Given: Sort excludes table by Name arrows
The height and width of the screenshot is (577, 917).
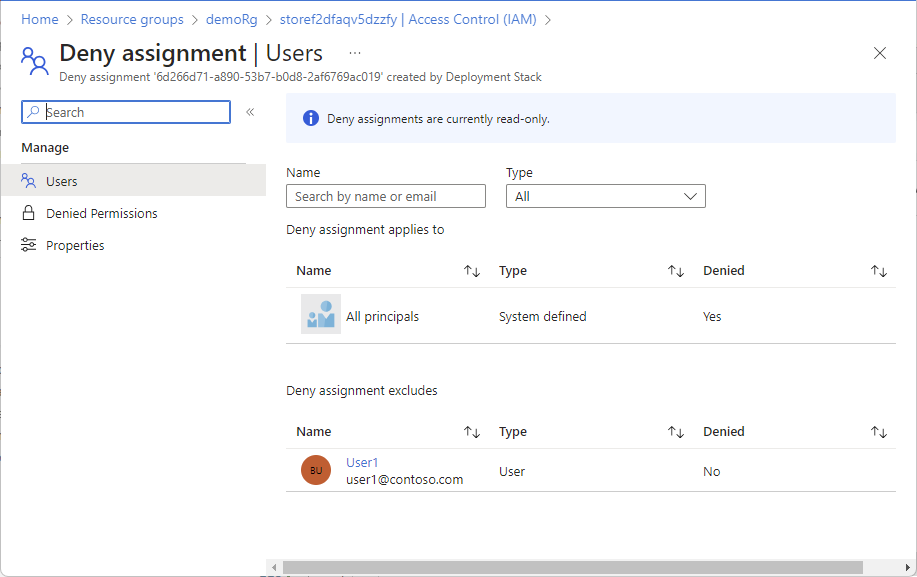Looking at the screenshot, I should pyautogui.click(x=472, y=432).
